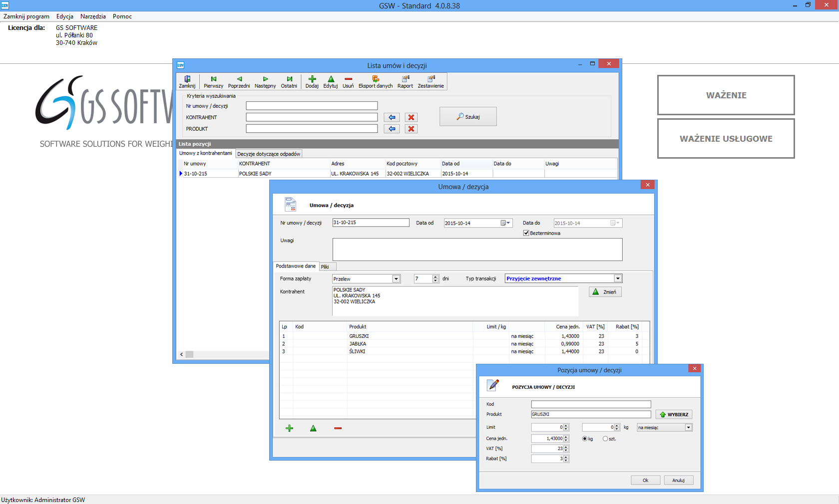Screen dimensions: 839x504
Task: Select the kg radio button
Action: pos(585,439)
